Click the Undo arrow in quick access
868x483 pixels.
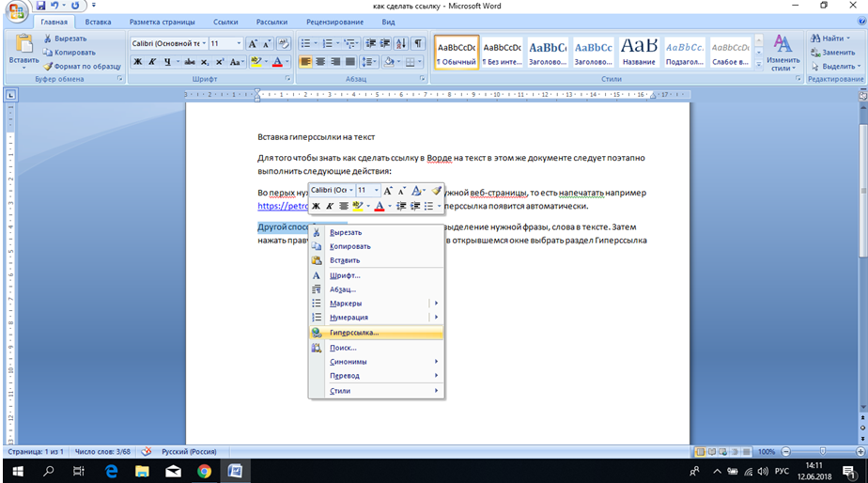tap(54, 6)
